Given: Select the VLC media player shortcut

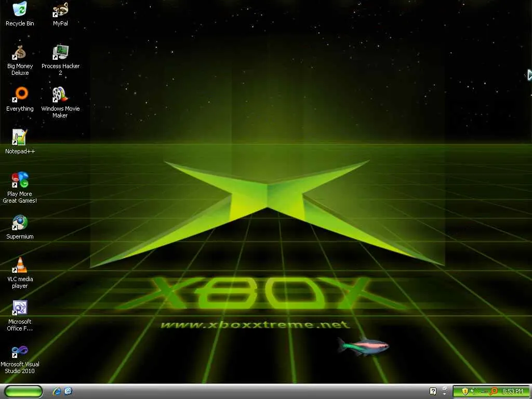Looking at the screenshot, I should (20, 273).
